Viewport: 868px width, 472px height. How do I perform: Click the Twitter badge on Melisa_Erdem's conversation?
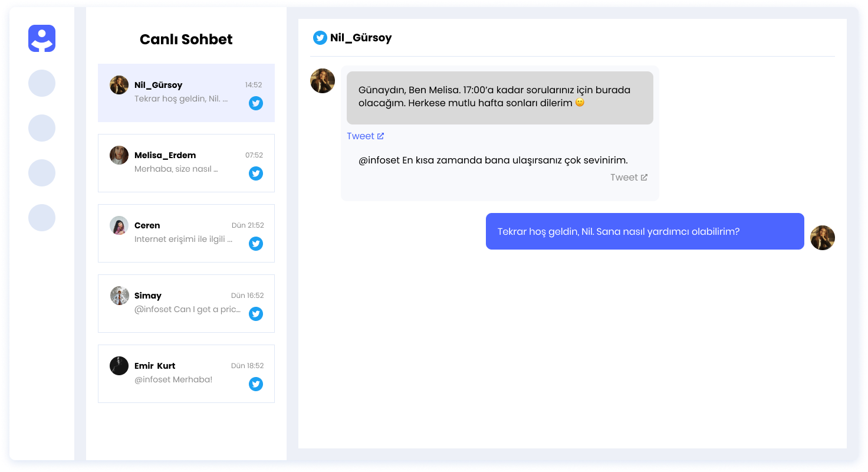tap(256, 173)
